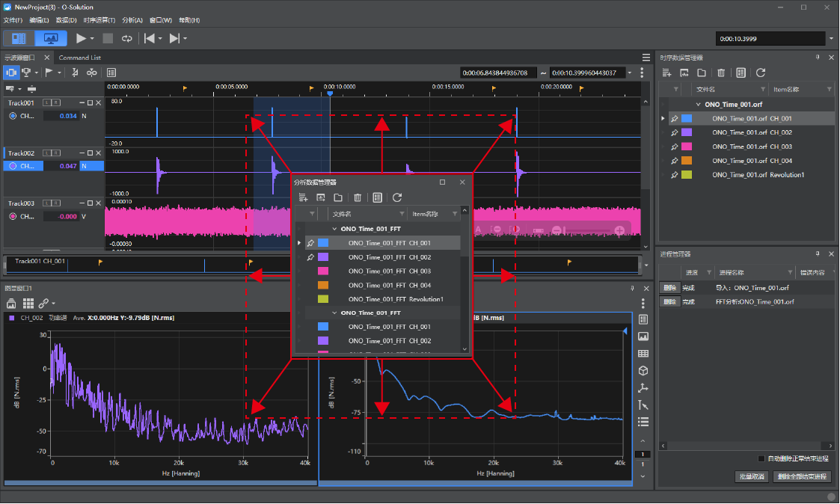Click the 3D cube icon in graph sidebar
Screen dimensions: 840x504
(643, 371)
